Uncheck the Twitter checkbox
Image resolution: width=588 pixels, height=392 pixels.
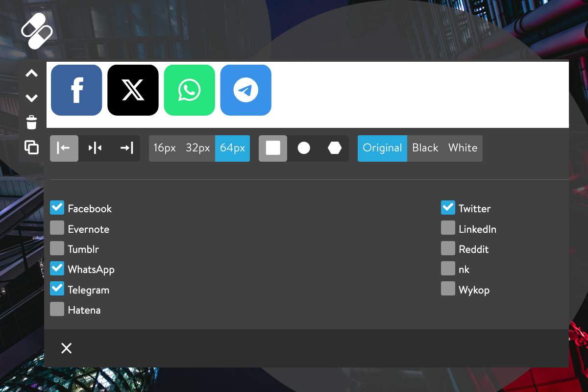[448, 208]
